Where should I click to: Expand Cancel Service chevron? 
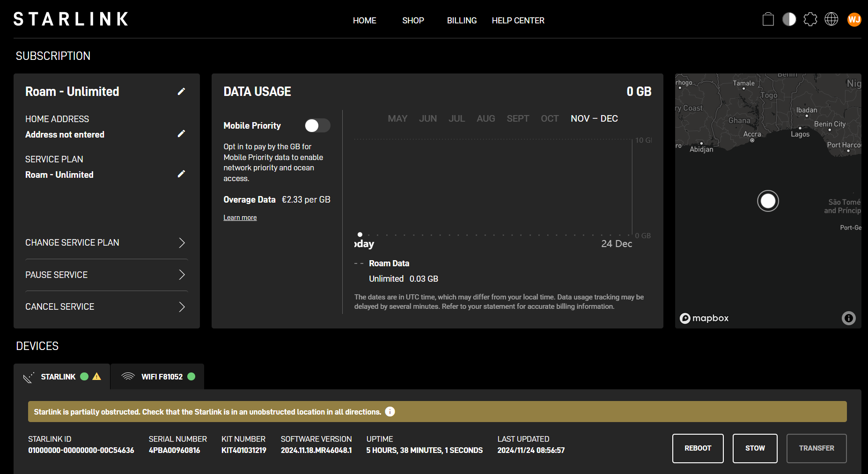(x=182, y=307)
